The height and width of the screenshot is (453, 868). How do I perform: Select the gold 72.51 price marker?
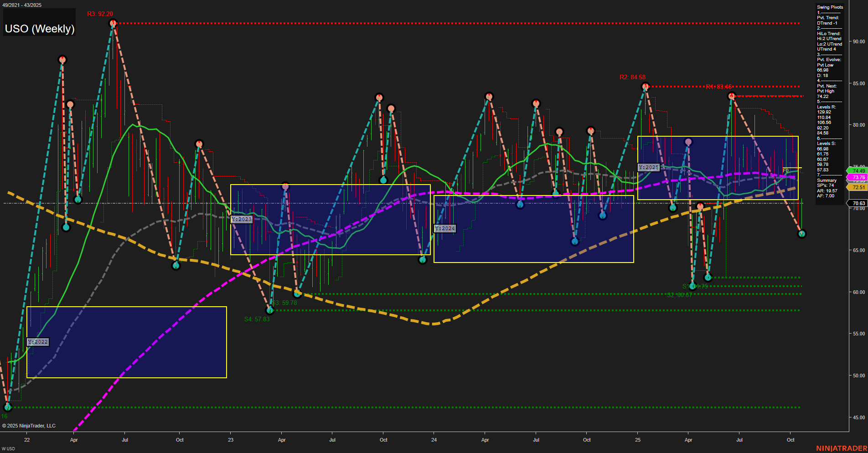pyautogui.click(x=858, y=187)
